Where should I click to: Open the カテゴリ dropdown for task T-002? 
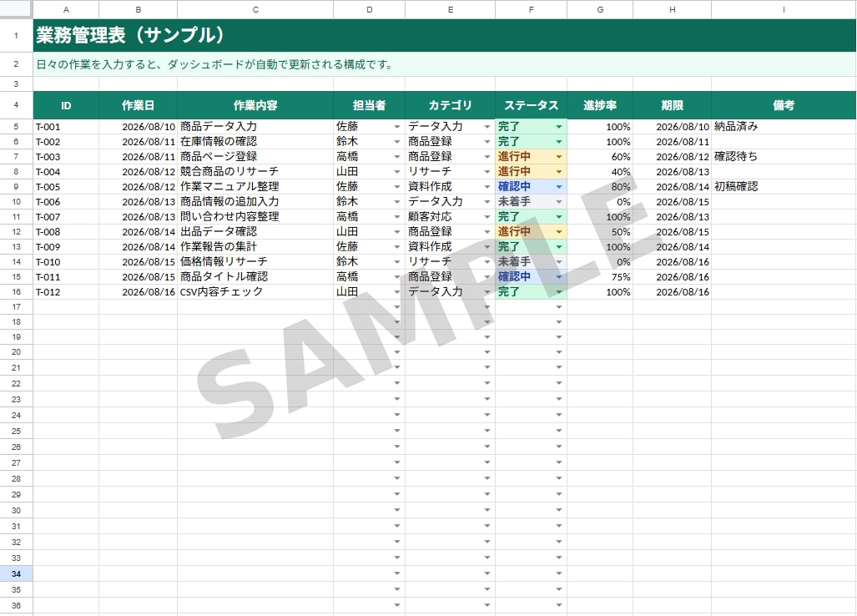point(487,142)
